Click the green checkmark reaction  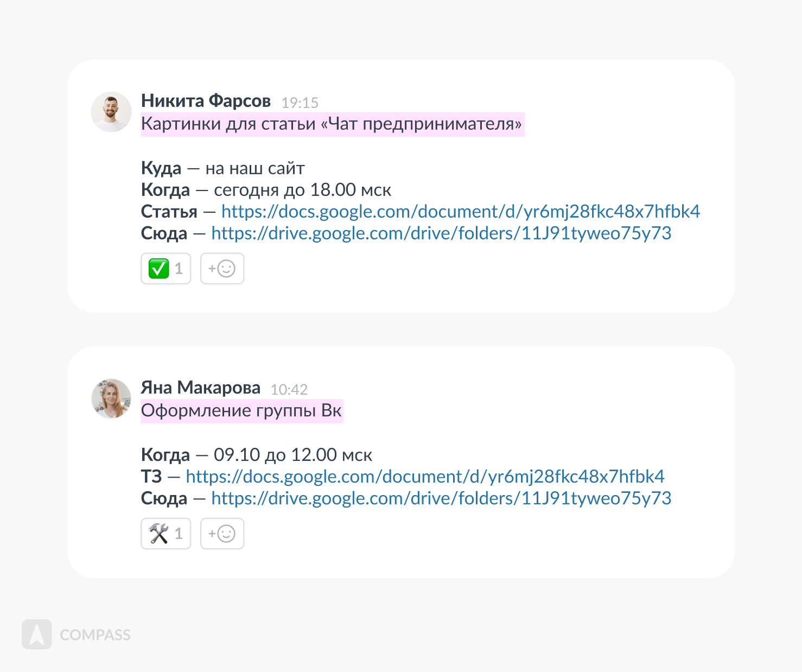click(x=166, y=269)
